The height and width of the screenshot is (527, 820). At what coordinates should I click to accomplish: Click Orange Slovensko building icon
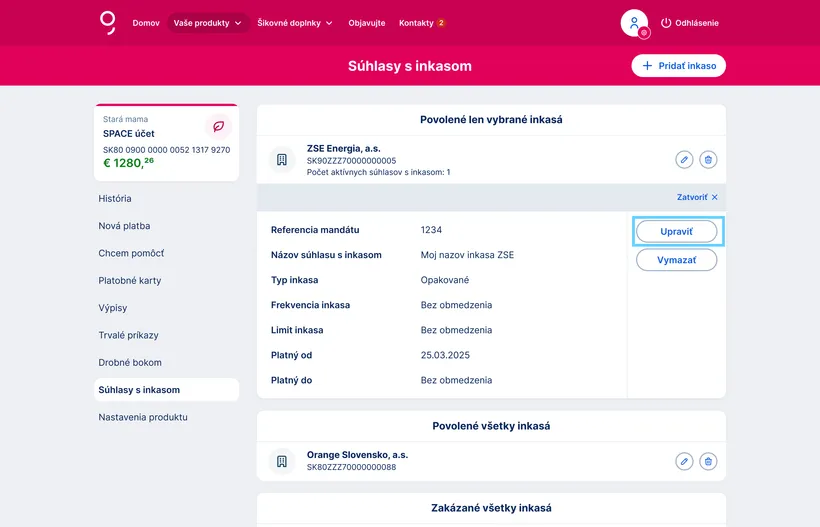(282, 461)
